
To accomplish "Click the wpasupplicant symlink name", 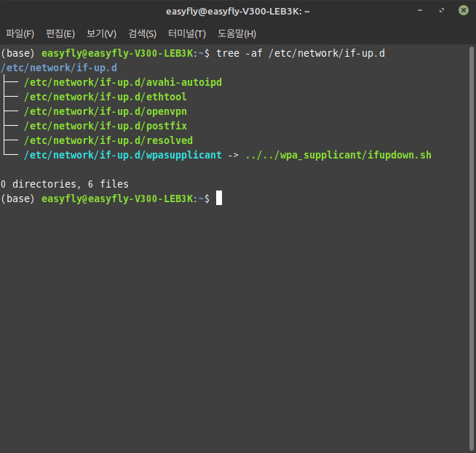I will coord(123,156).
